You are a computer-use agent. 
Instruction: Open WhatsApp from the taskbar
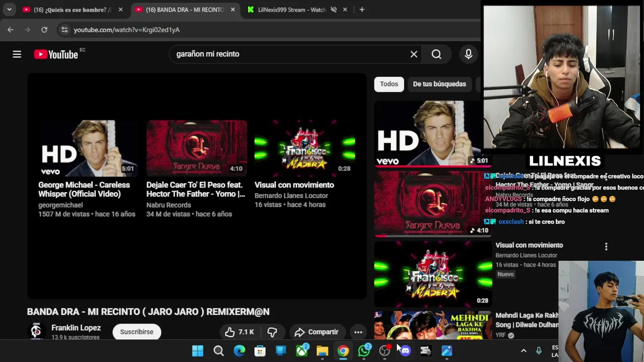364,351
